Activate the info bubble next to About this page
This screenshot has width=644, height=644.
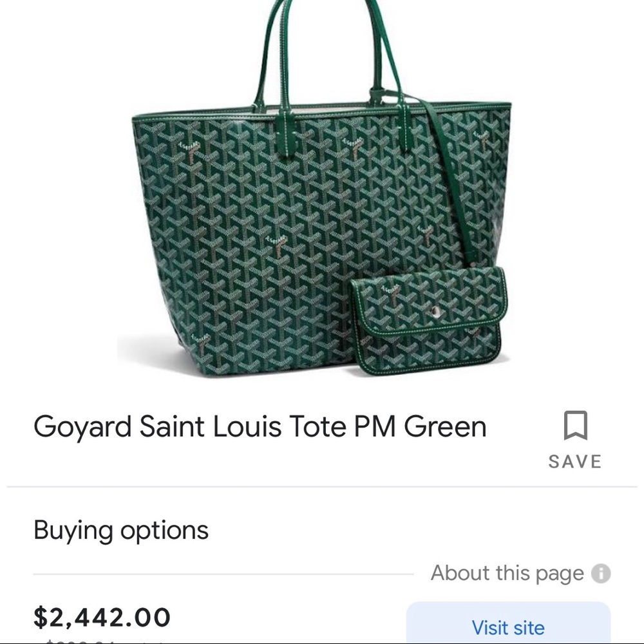(603, 573)
